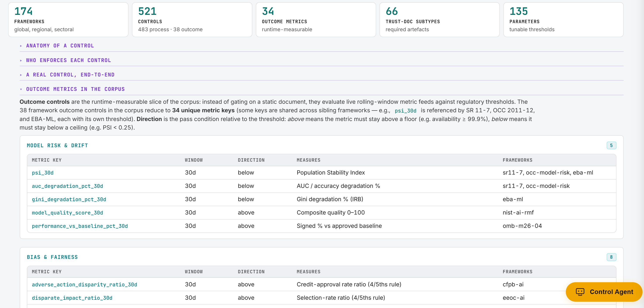Click the inline psi_30d code chip in paragraph
Image resolution: width=644 pixels, height=308 pixels.
(x=405, y=111)
